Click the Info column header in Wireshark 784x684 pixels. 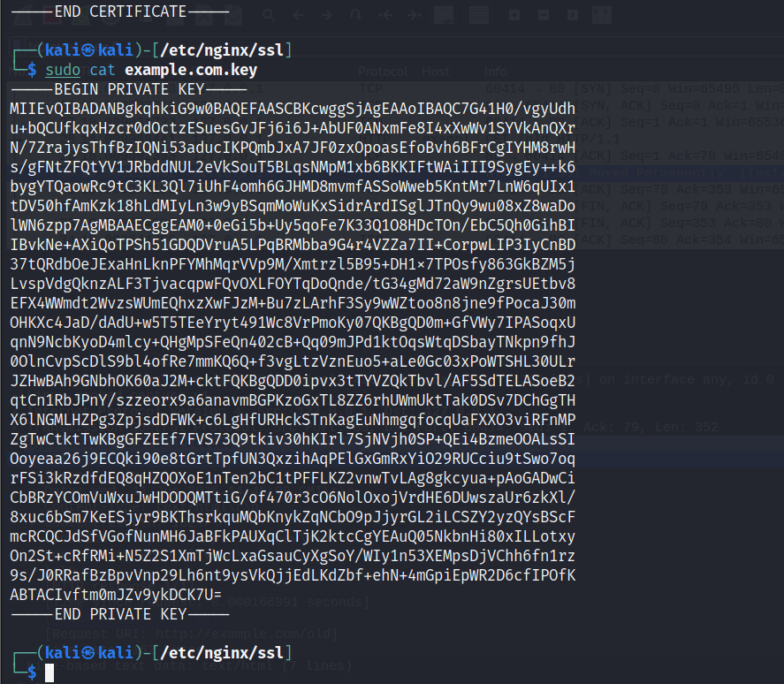pos(496,72)
